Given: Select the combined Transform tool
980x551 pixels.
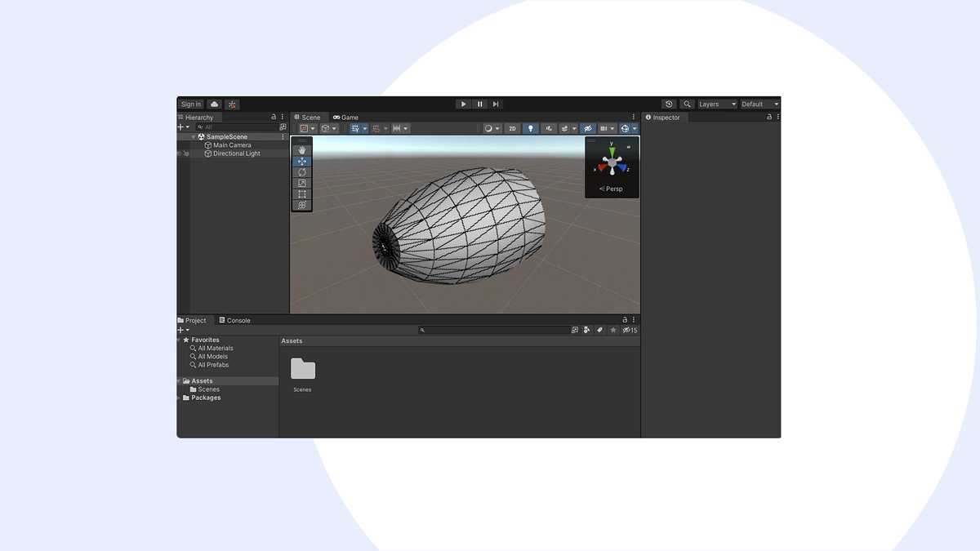Looking at the screenshot, I should tap(302, 205).
